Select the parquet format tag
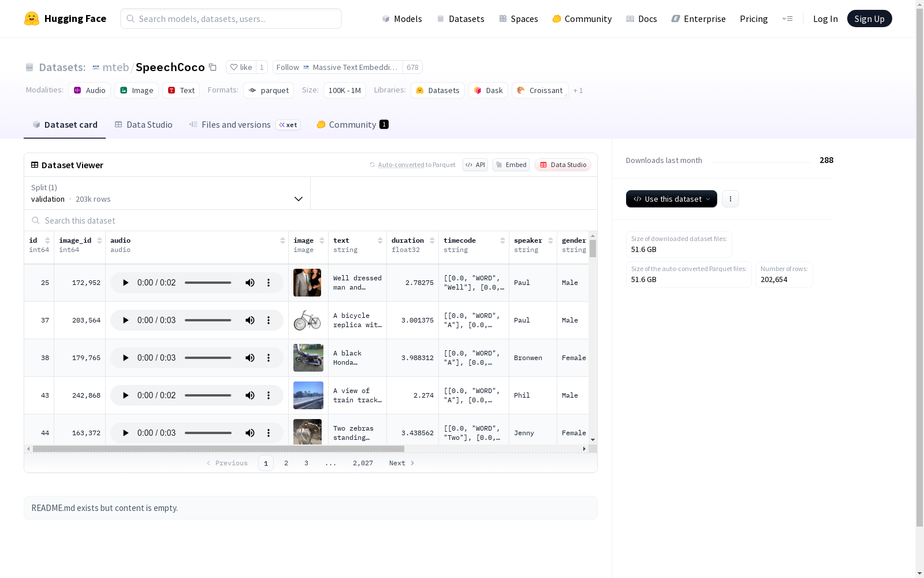This screenshot has width=924, height=578. [269, 90]
